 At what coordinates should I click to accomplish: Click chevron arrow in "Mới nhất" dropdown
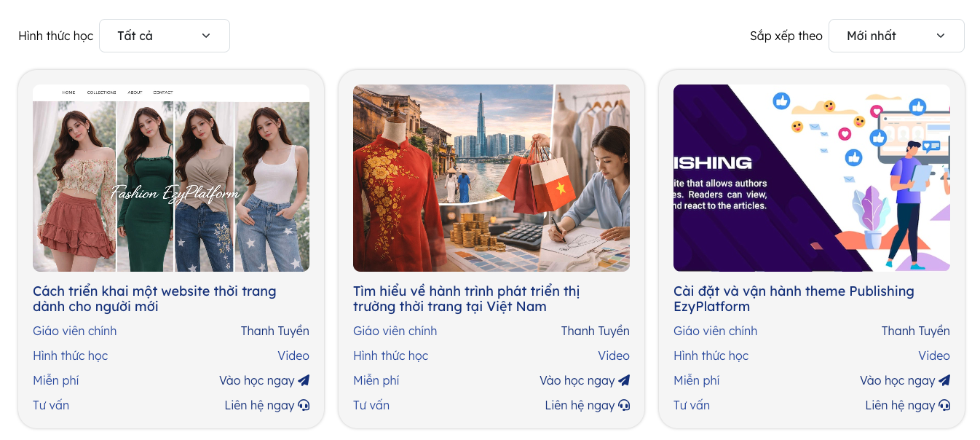point(941,36)
